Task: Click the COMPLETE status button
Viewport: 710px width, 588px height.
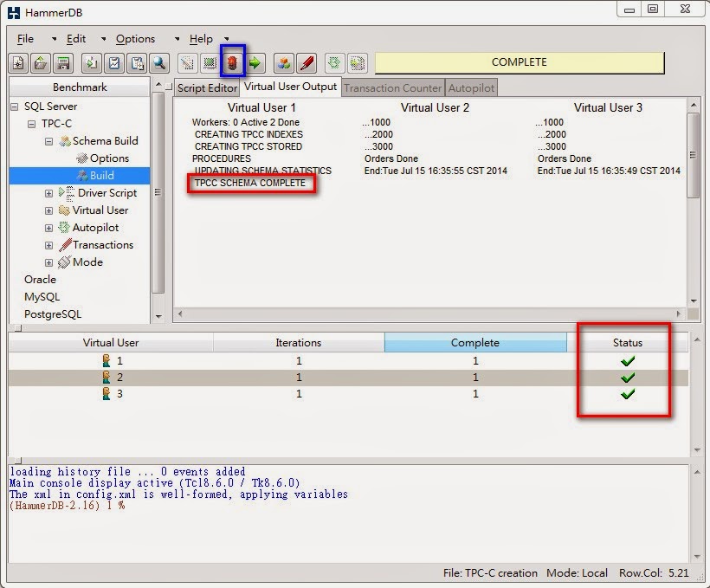Action: pos(519,62)
